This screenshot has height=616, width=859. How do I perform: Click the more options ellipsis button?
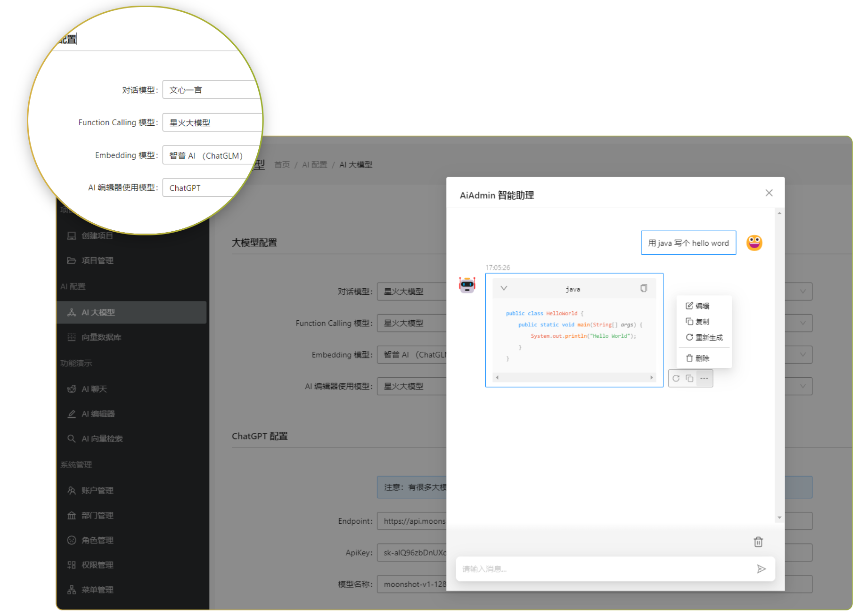[704, 378]
